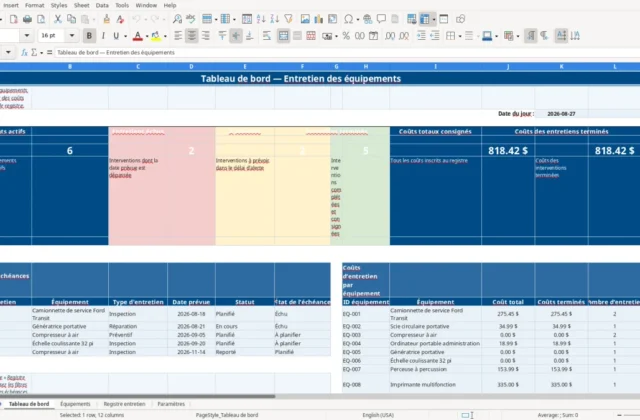Open the Borders dropdown arrow

point(460,36)
